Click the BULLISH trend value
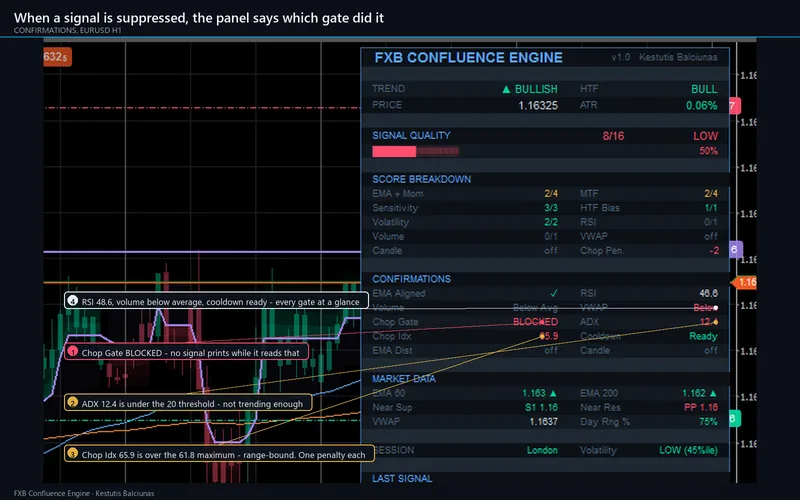The height and width of the screenshot is (500, 800). pyautogui.click(x=536, y=89)
